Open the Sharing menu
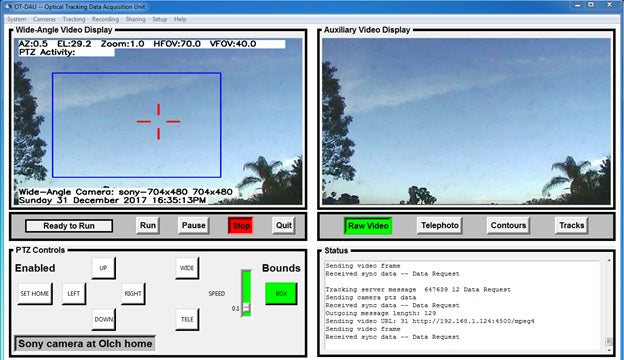This screenshot has width=624, height=360. (x=135, y=19)
